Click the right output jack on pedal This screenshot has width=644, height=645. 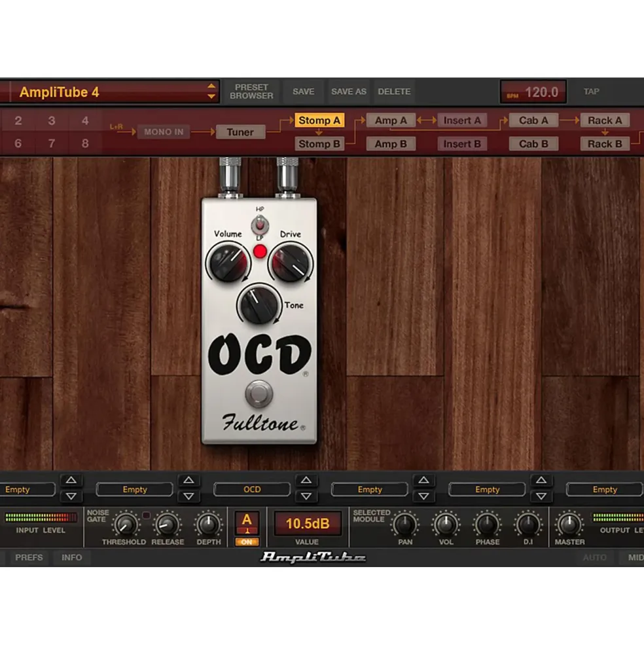coord(287,177)
